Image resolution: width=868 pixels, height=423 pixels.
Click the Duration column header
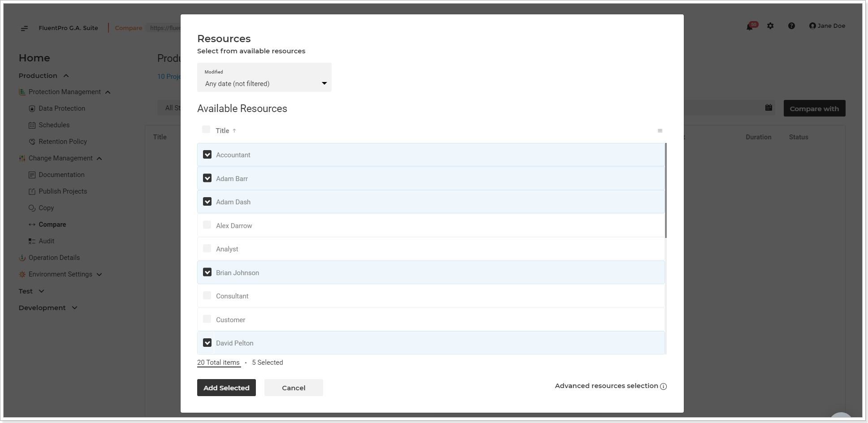[x=758, y=137]
